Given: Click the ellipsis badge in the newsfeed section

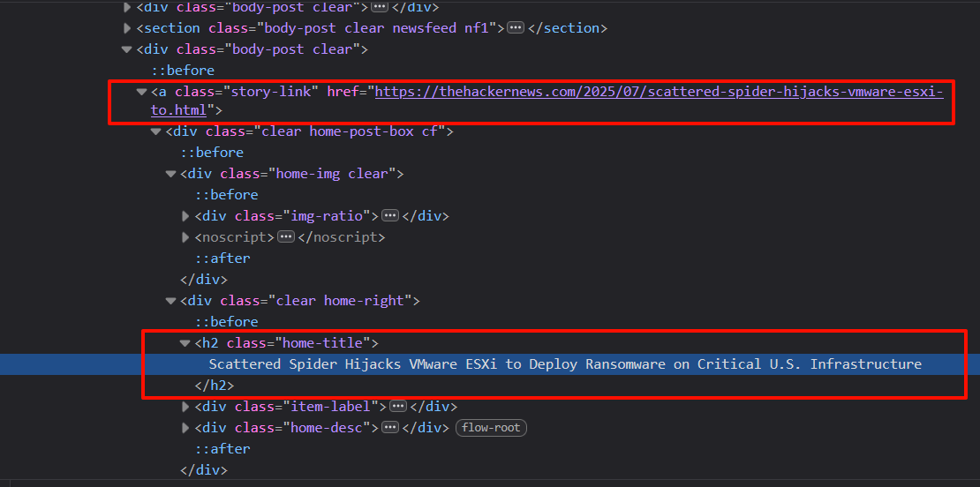Looking at the screenshot, I should [516, 28].
